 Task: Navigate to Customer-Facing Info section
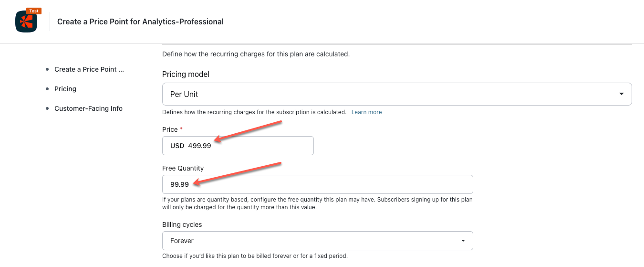88,108
